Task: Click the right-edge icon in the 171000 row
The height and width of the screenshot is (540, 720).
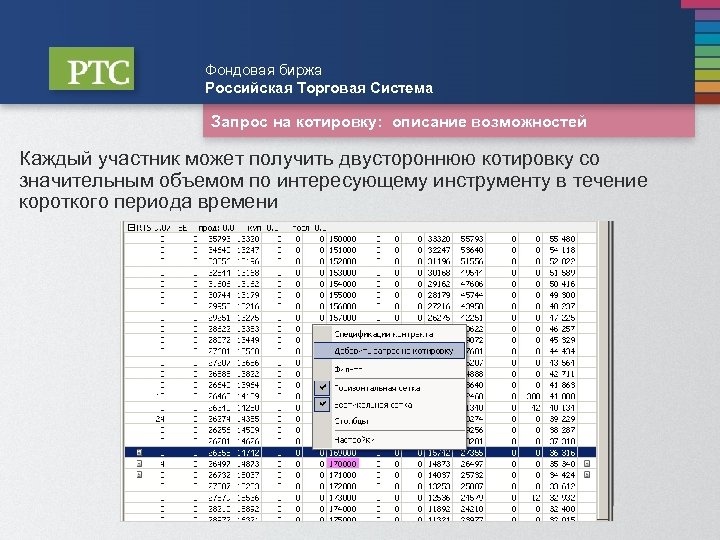Action: pyautogui.click(x=587, y=475)
